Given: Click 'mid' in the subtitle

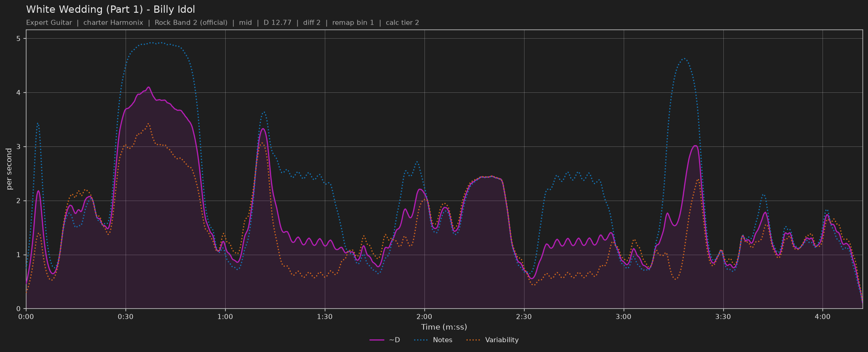Looking at the screenshot, I should point(246,23).
